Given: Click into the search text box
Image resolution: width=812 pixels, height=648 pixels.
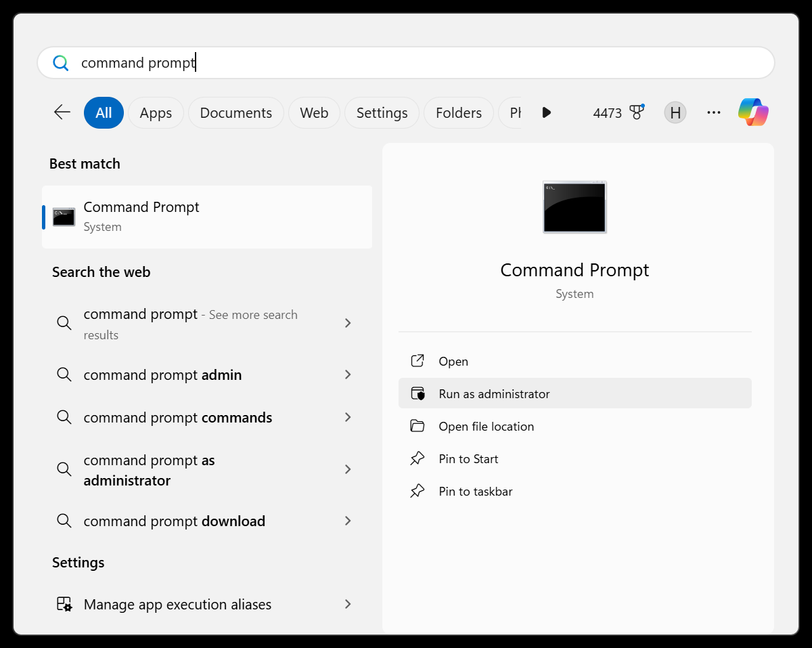Looking at the screenshot, I should [x=406, y=63].
